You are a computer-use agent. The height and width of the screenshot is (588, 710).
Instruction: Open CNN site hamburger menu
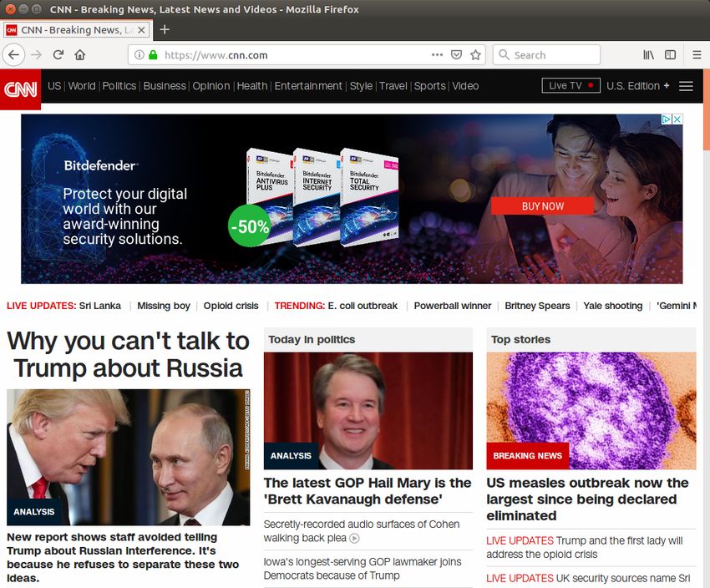tap(686, 86)
